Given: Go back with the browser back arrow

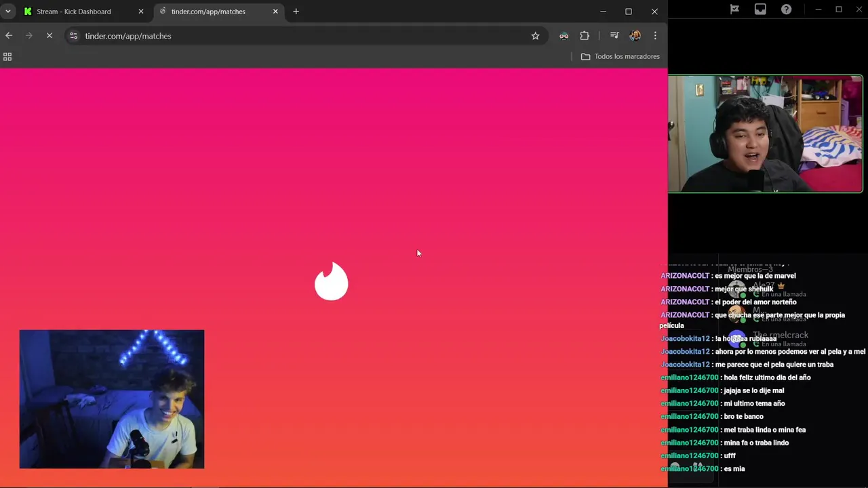Looking at the screenshot, I should 9,36.
